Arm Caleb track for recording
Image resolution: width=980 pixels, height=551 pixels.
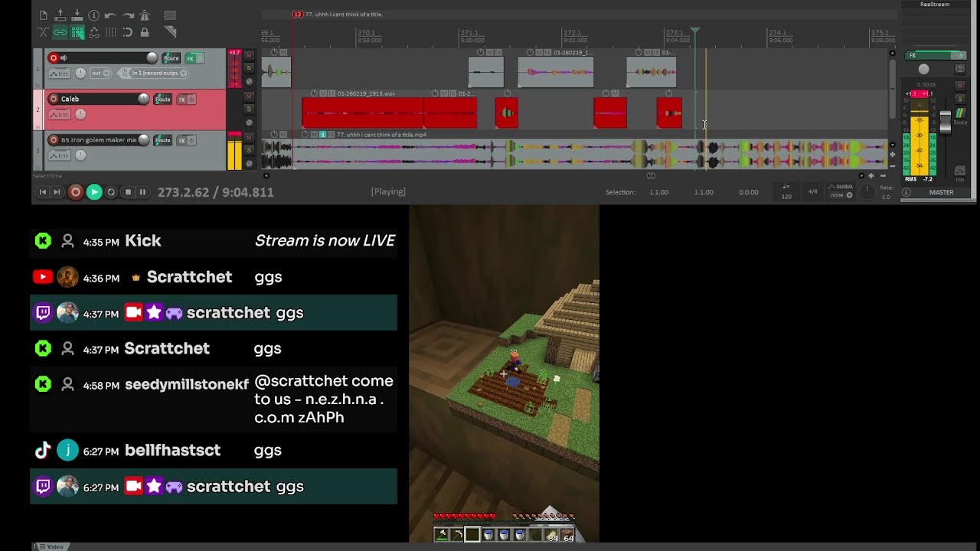[54, 99]
